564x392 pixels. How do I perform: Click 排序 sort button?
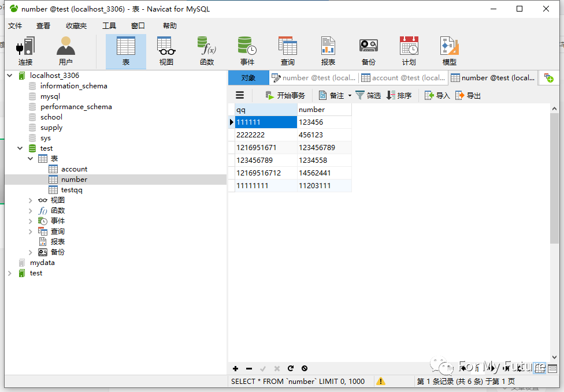399,96
